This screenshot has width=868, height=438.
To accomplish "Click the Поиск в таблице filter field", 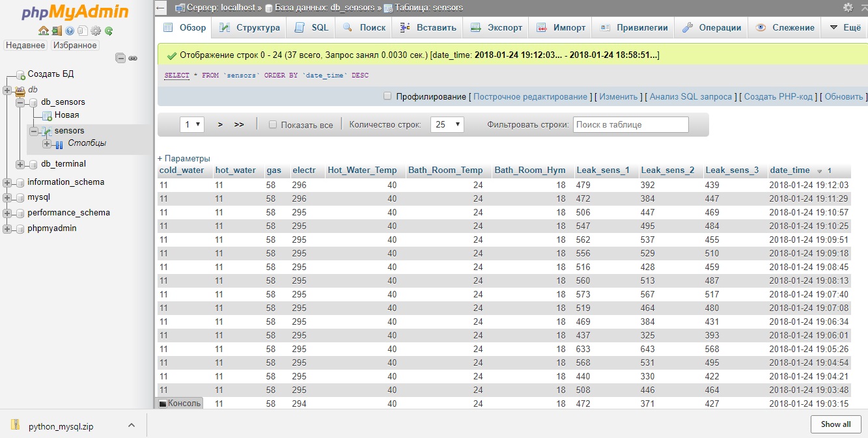I will pos(630,124).
